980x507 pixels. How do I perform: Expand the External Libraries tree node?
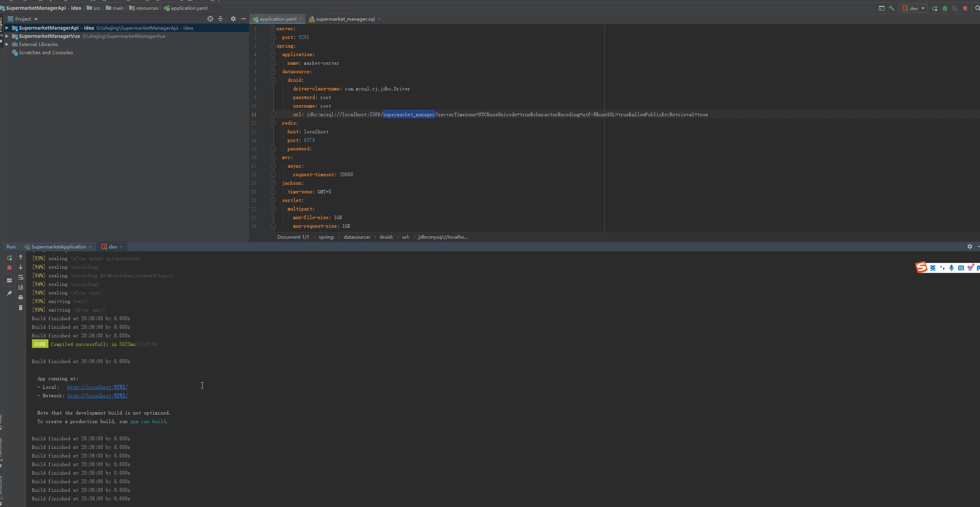point(7,44)
